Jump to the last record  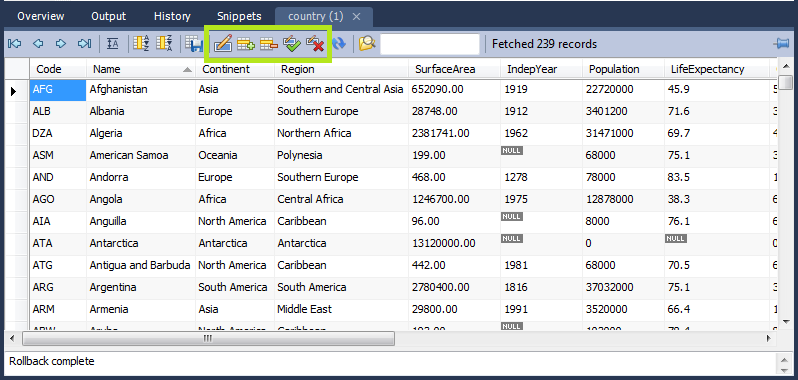[84, 44]
